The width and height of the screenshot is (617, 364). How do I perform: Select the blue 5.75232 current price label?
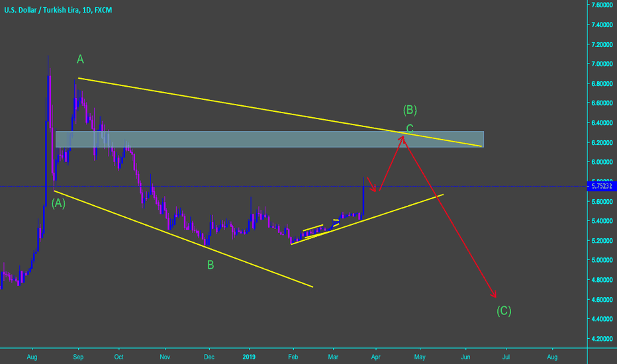[x=602, y=186]
